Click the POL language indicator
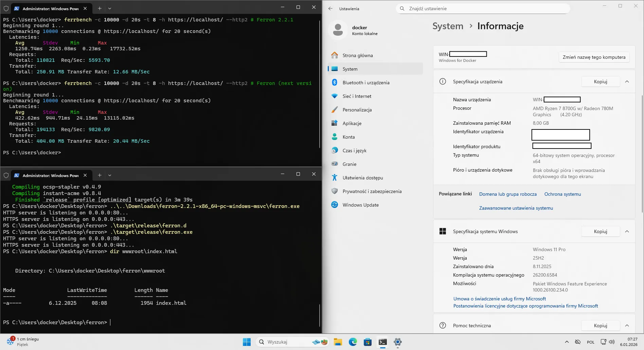The image size is (644, 350). 591,342
